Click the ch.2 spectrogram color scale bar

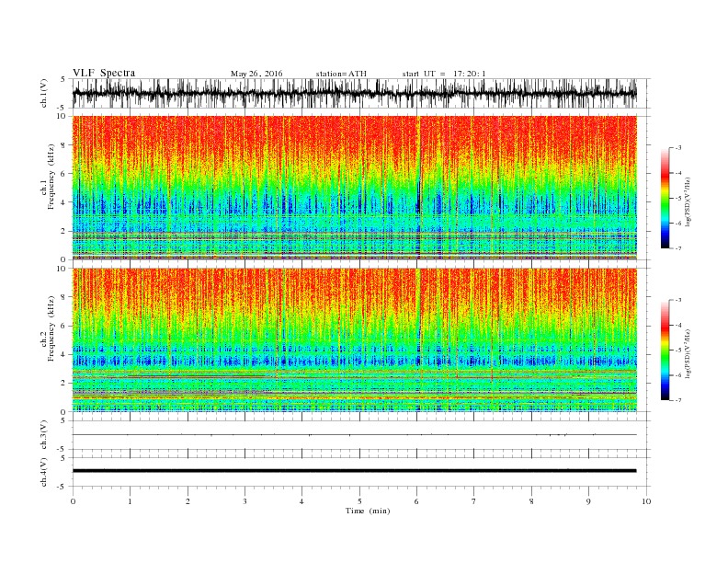click(665, 350)
